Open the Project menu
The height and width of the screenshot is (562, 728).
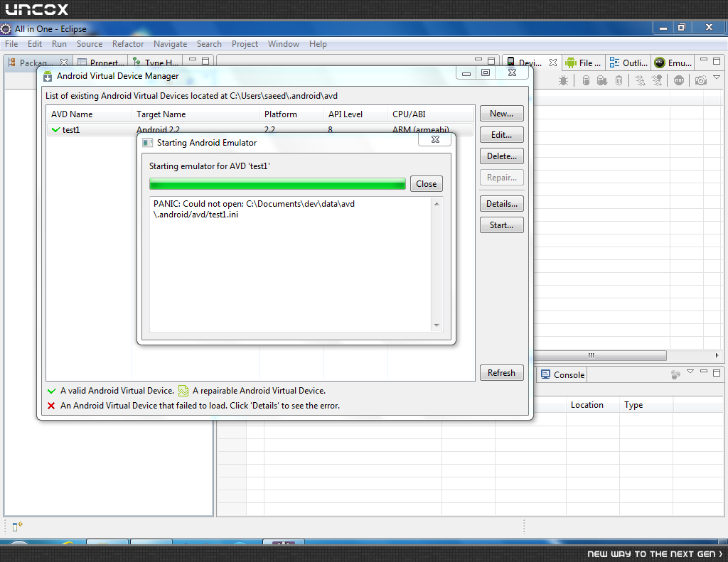(245, 44)
